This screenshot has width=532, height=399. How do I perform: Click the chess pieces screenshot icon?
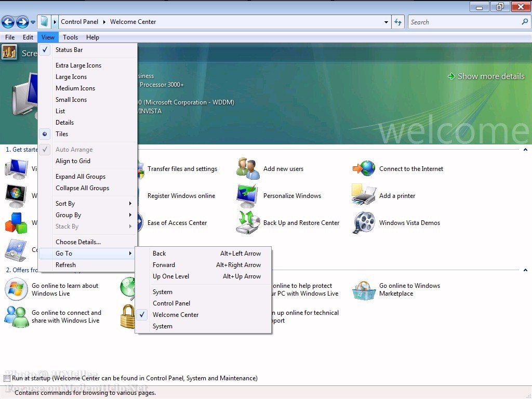pyautogui.click(x=9, y=52)
